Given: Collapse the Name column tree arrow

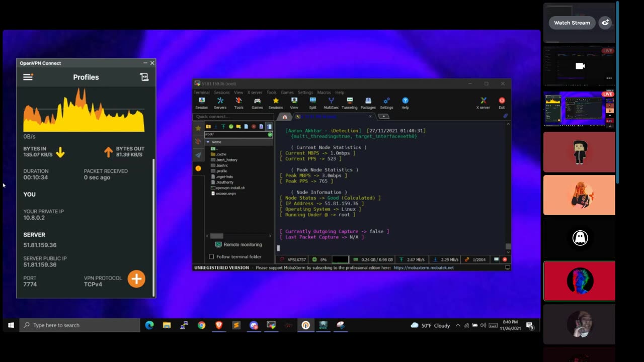Looking at the screenshot, I should tap(208, 142).
